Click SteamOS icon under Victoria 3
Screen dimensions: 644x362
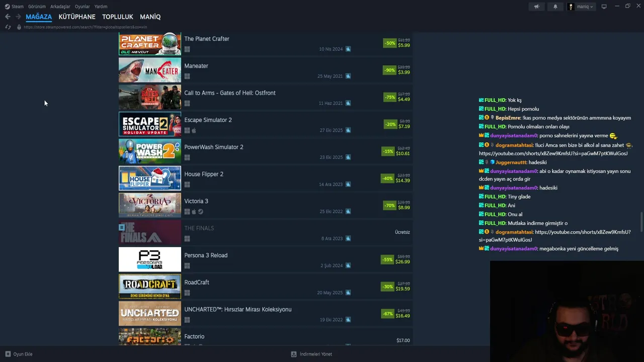pos(201,212)
